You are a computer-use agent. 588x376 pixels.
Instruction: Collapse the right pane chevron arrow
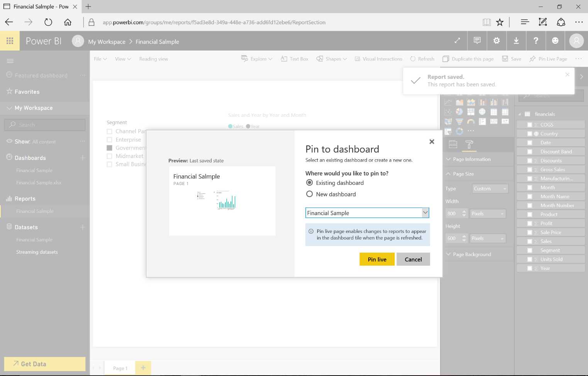click(581, 77)
